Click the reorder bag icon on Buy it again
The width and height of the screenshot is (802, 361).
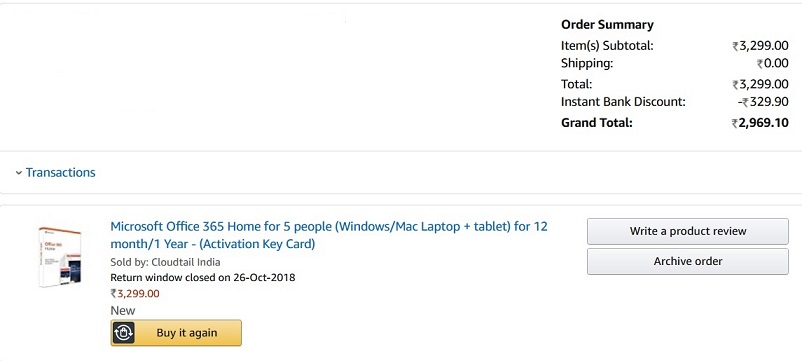(123, 333)
